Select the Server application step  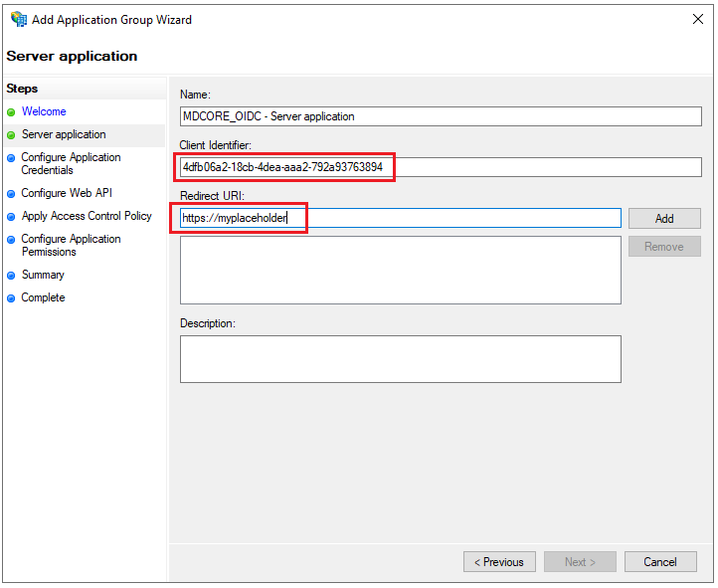click(64, 134)
